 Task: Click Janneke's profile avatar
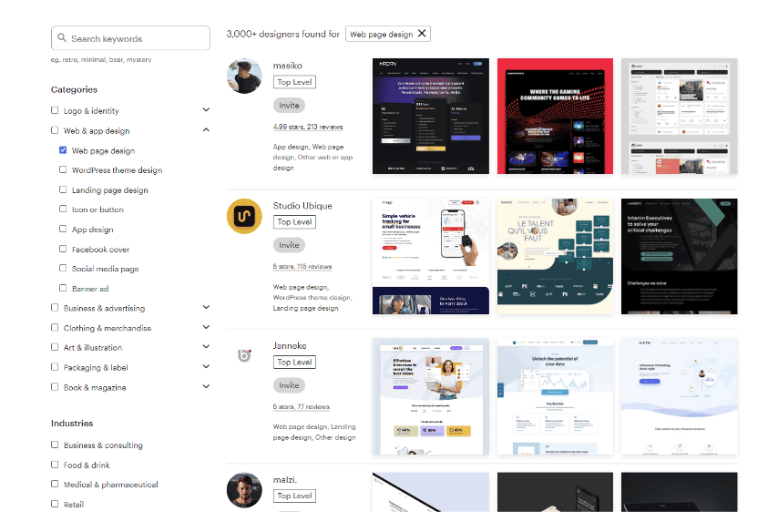point(244,356)
